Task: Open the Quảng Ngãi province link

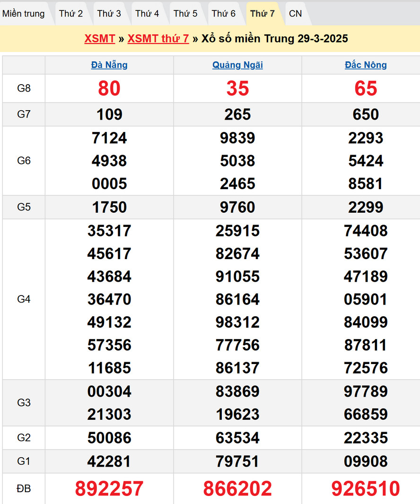Action: pos(237,65)
